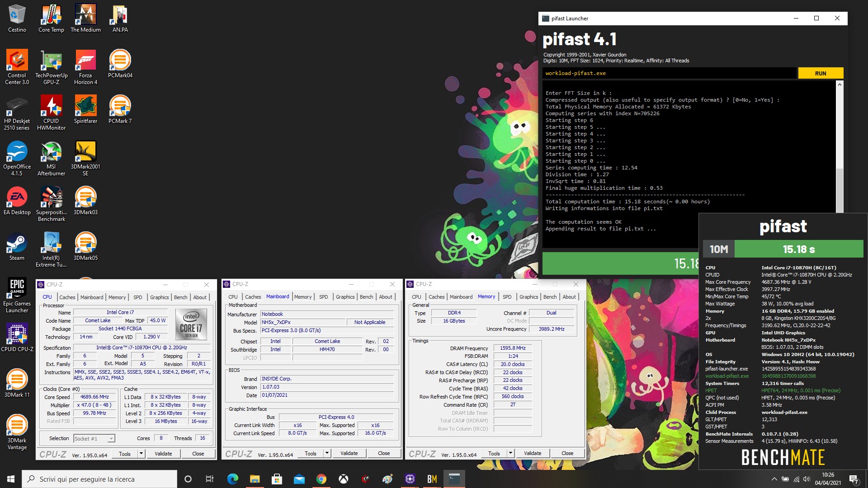This screenshot has width=868, height=488.
Task: Select the Control Center 3.0 icon
Action: click(17, 67)
